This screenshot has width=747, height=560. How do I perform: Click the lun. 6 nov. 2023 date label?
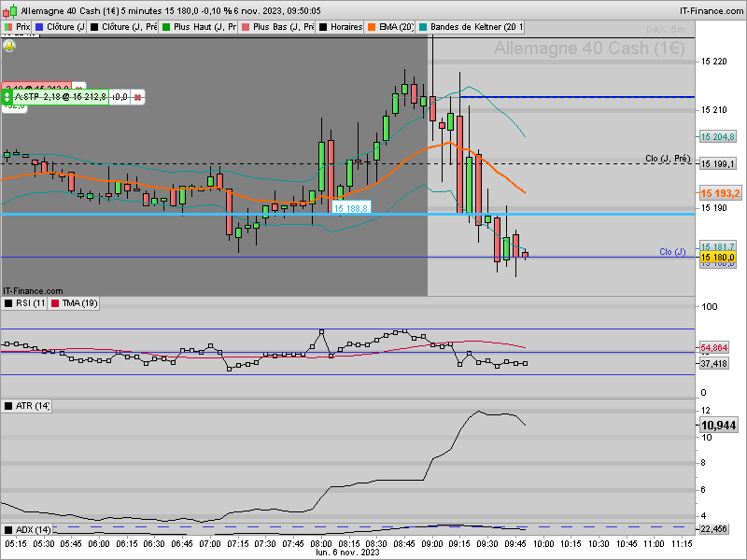pyautogui.click(x=347, y=553)
